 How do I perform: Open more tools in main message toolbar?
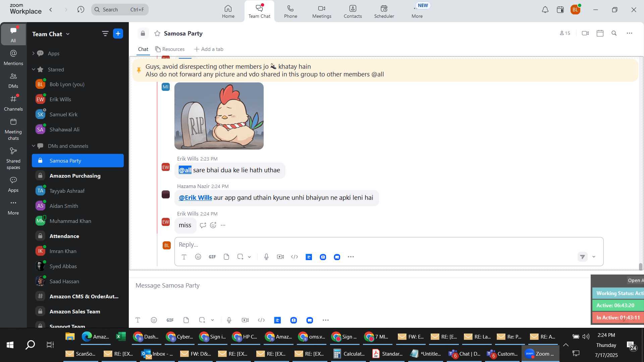click(x=326, y=320)
